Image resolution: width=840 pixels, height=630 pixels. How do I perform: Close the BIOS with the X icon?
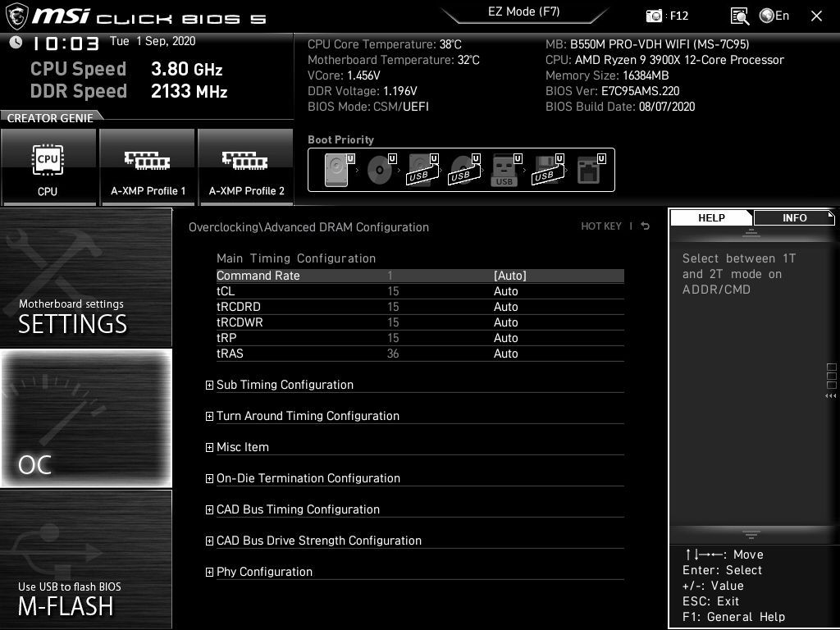click(x=816, y=16)
